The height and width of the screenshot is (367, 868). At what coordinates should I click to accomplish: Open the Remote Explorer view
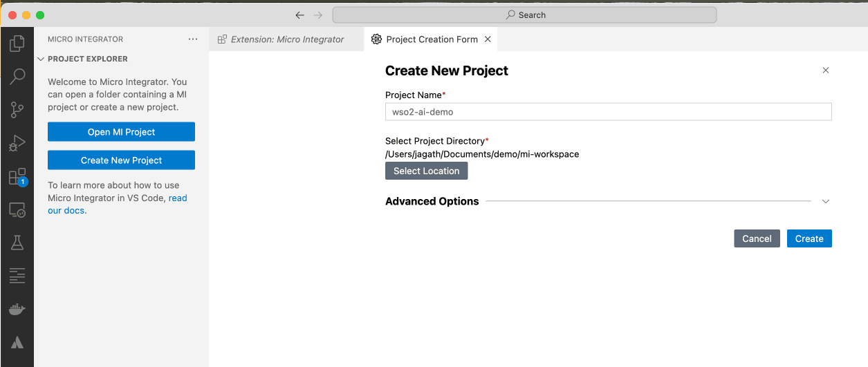click(x=17, y=210)
